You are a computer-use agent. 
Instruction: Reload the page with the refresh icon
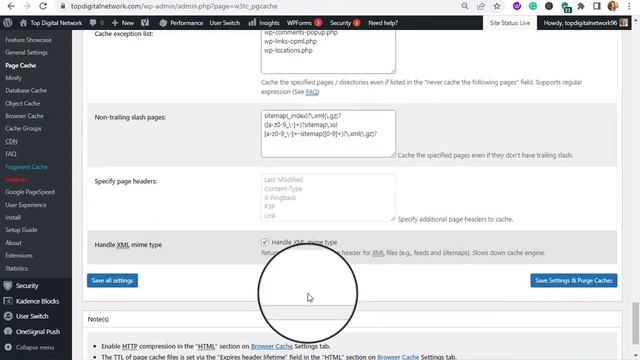pyautogui.click(x=43, y=6)
